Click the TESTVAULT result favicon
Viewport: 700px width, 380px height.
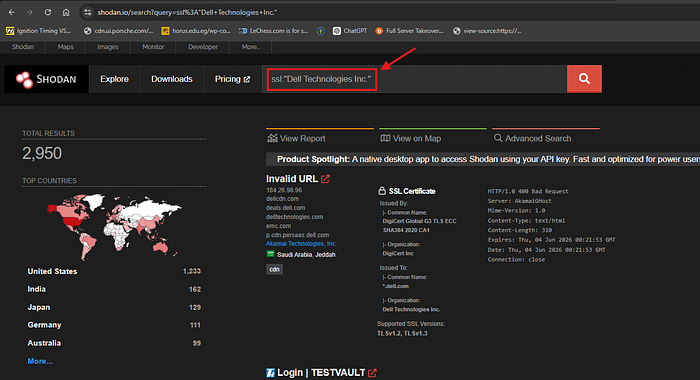(270, 373)
